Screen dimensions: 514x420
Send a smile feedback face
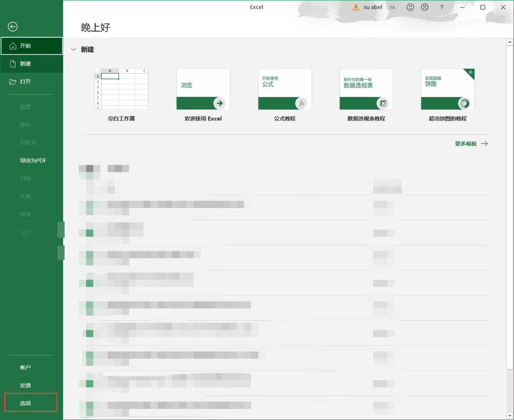pos(410,7)
